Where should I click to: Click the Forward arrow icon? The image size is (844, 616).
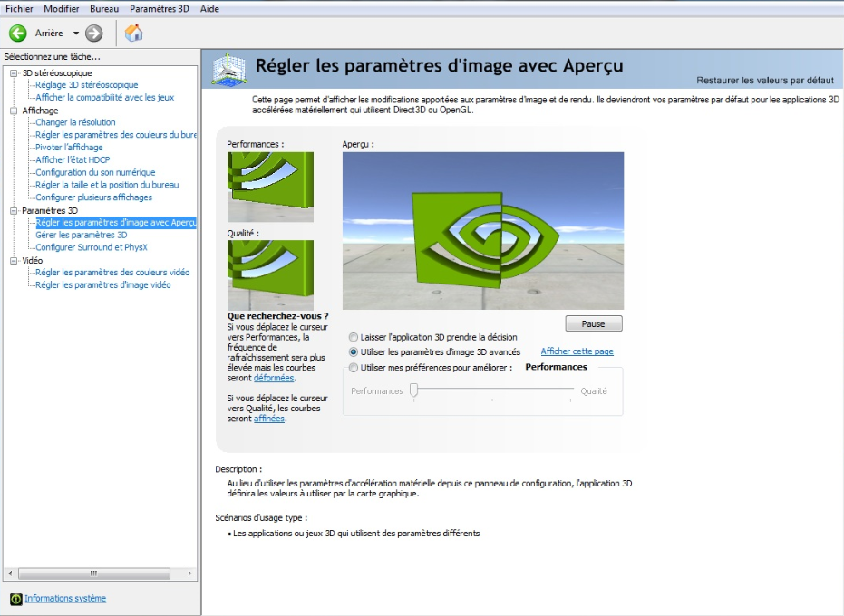94,34
